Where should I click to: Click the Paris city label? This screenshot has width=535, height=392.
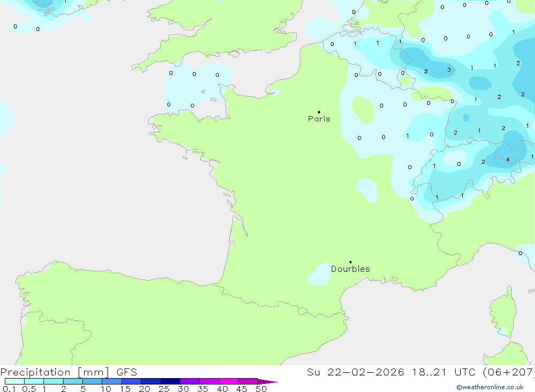pyautogui.click(x=319, y=119)
